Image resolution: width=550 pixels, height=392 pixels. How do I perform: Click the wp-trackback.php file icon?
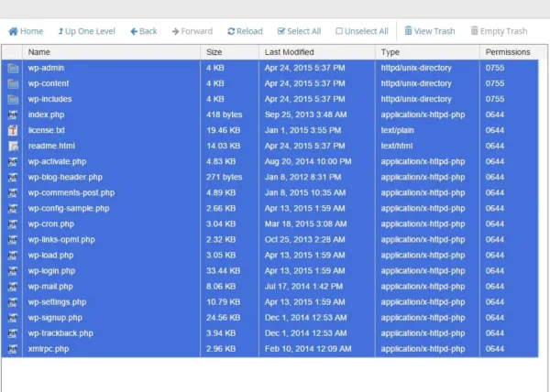13,333
